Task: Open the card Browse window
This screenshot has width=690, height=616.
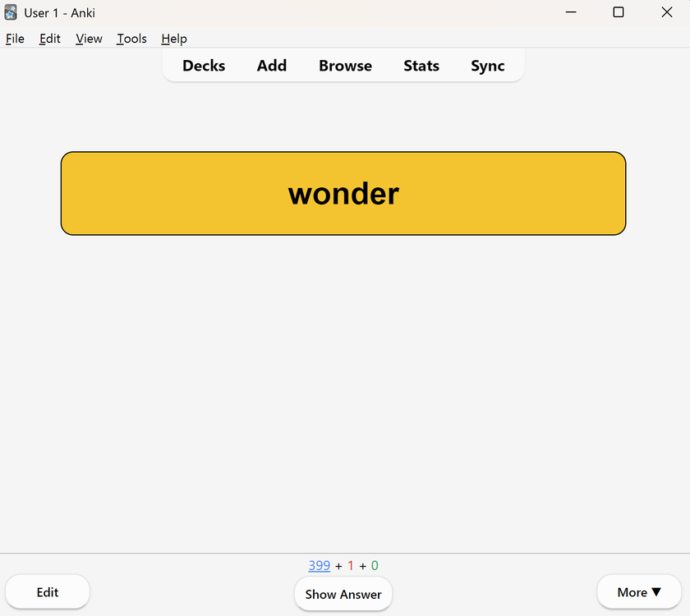Action: point(346,66)
